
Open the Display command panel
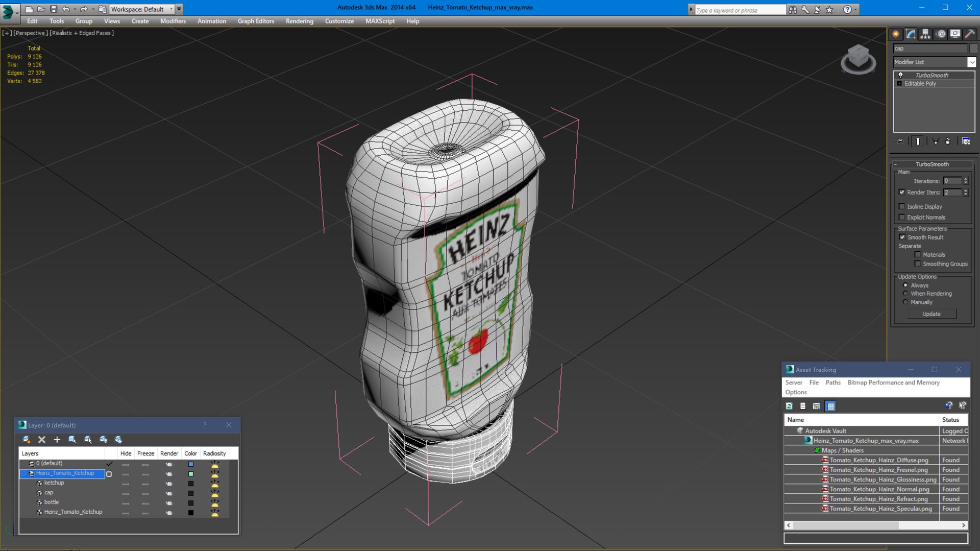tap(955, 34)
